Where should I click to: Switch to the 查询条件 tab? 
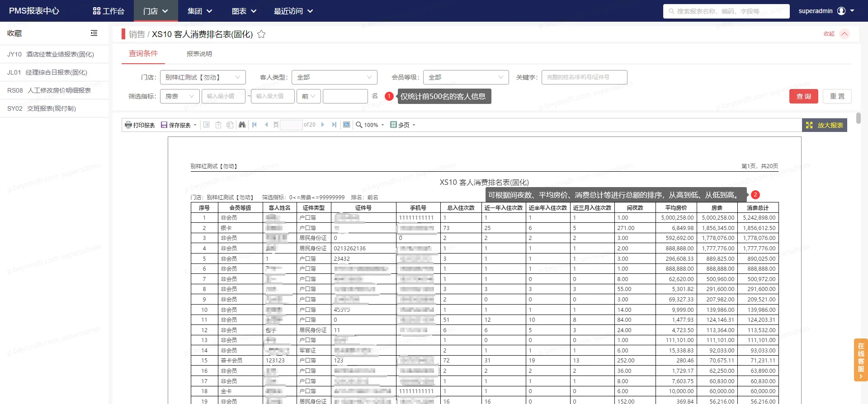click(x=143, y=53)
